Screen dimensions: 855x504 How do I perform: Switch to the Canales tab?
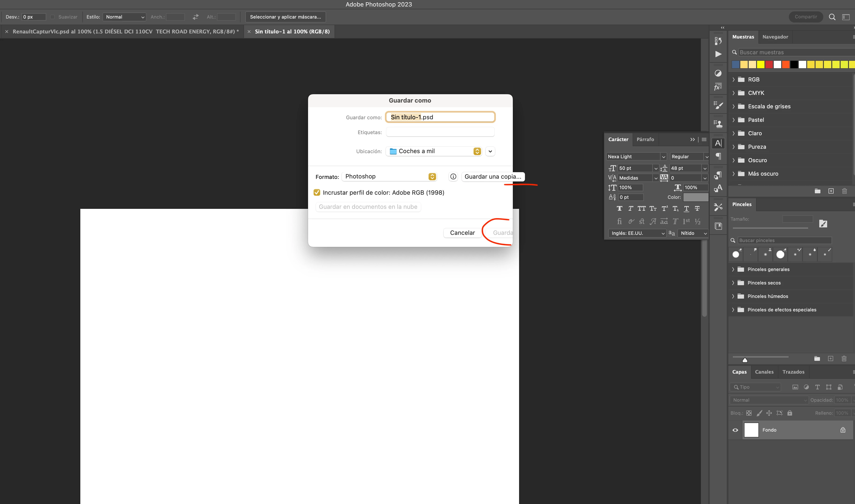click(x=764, y=372)
